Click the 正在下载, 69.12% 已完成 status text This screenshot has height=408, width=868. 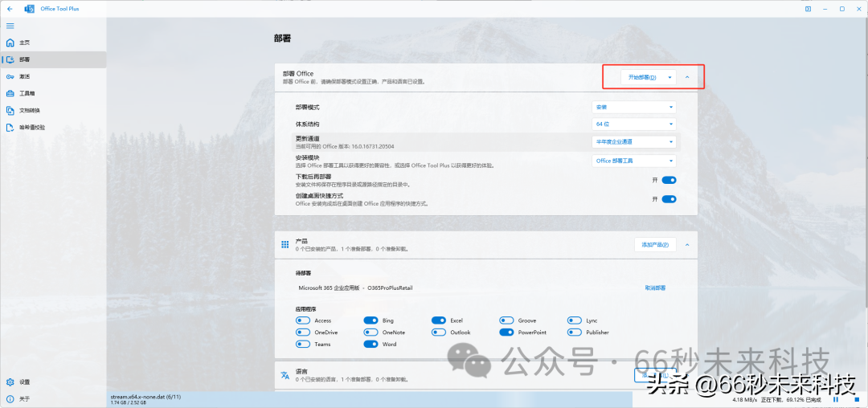(x=791, y=399)
